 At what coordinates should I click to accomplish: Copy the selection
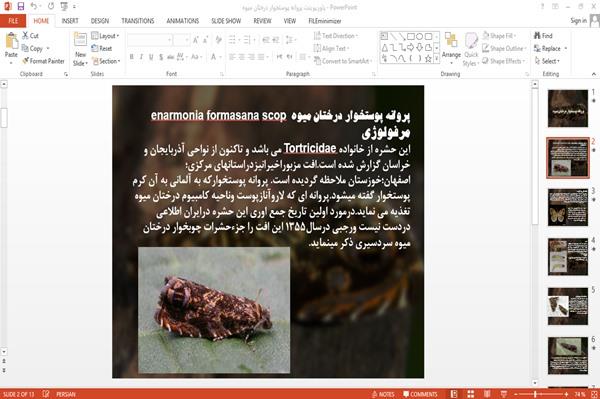(x=32, y=48)
